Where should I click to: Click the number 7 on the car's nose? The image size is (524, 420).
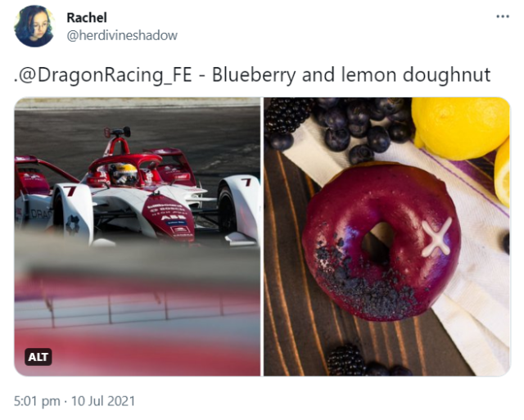tap(70, 191)
